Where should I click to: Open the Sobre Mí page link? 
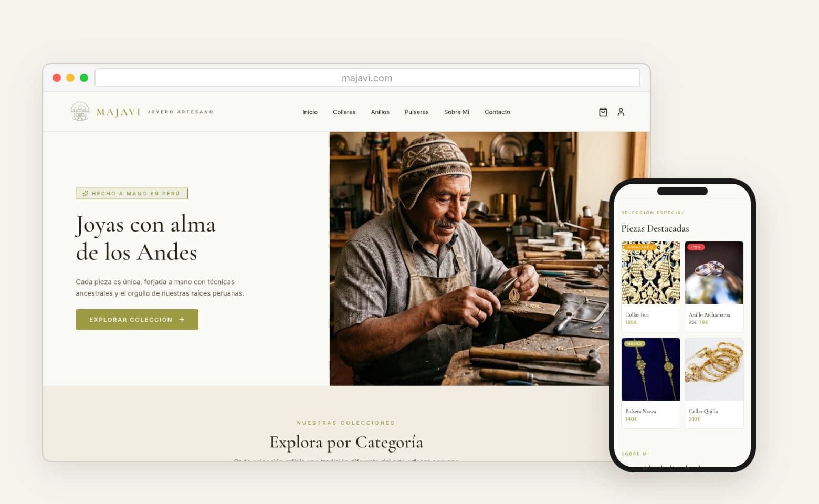coord(457,112)
